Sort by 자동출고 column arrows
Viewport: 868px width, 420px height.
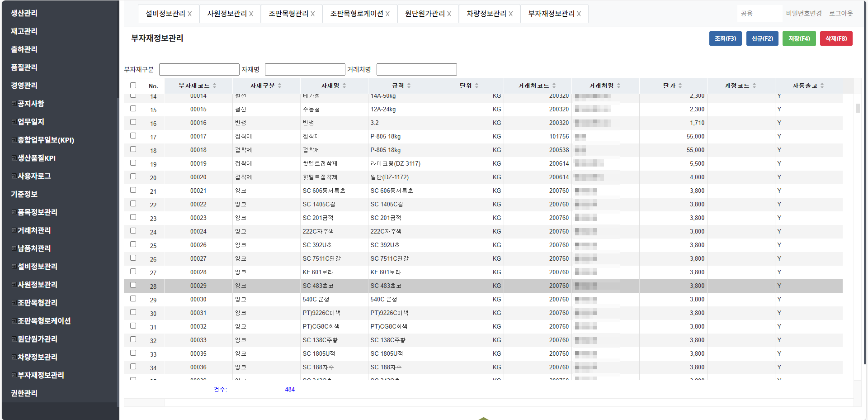[x=822, y=86]
